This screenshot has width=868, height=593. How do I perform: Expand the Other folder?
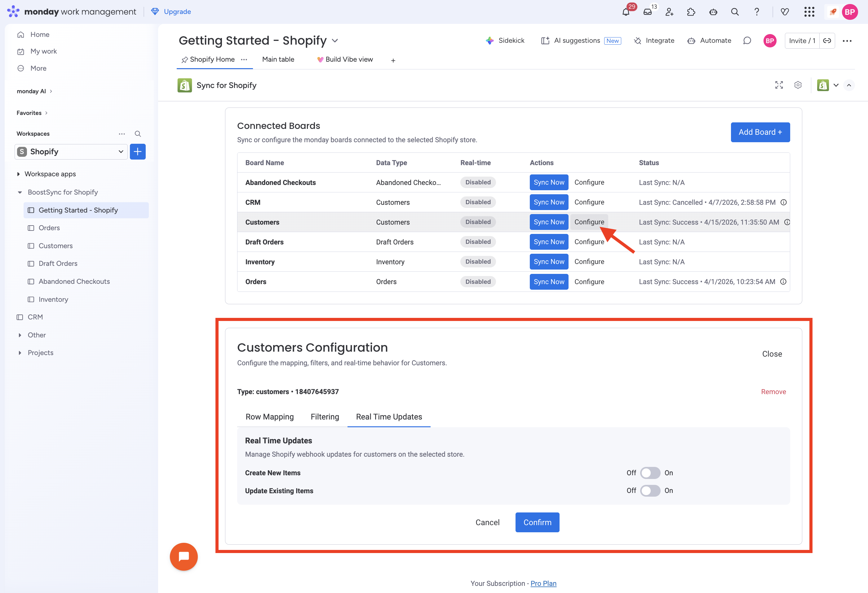(x=20, y=335)
